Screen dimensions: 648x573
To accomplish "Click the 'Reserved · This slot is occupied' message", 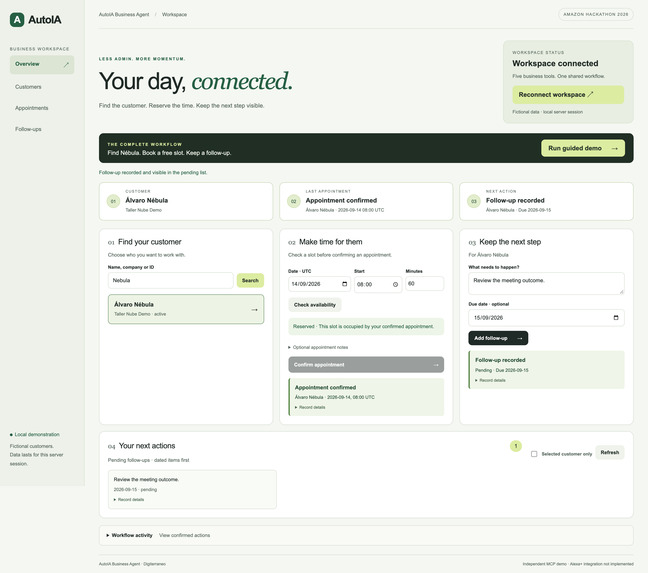I will click(366, 326).
